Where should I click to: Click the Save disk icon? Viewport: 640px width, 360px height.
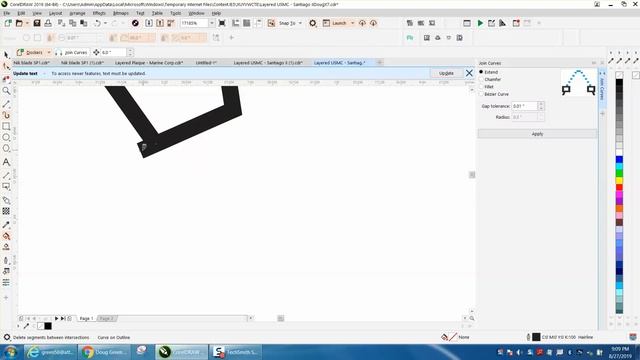click(x=37, y=23)
